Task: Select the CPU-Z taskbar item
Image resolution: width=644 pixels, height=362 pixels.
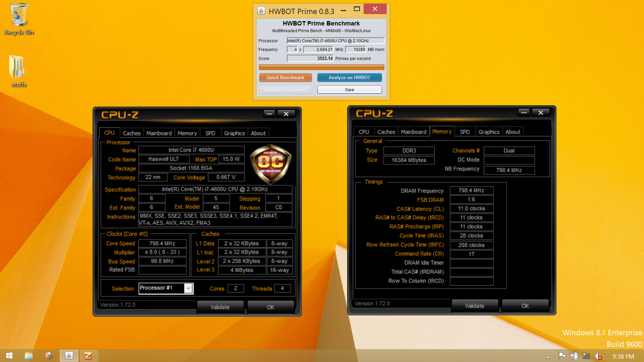Action: [x=88, y=356]
